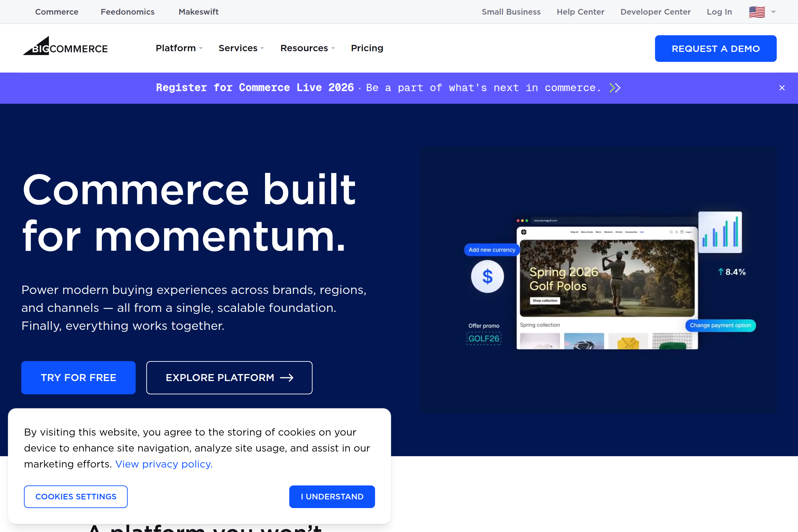Switch to the Feedonomics tab
Screen dimensions: 798x532
[127, 12]
